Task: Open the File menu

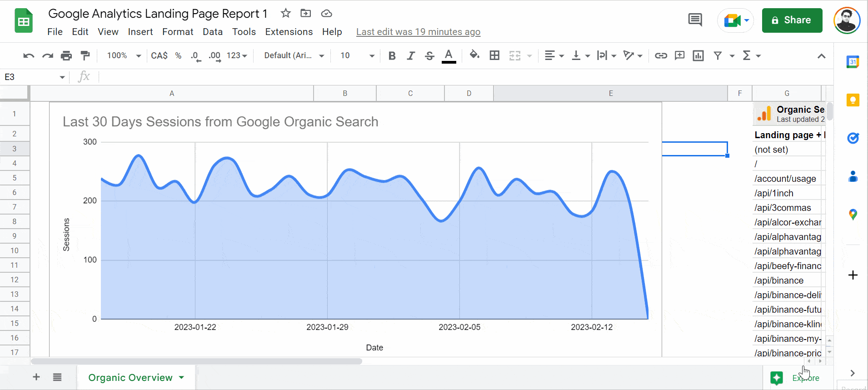Action: (55, 32)
